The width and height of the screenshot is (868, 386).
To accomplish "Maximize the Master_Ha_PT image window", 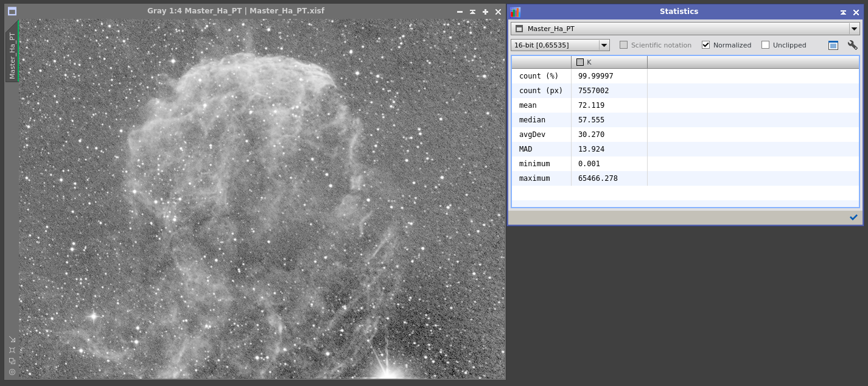I will tap(485, 12).
